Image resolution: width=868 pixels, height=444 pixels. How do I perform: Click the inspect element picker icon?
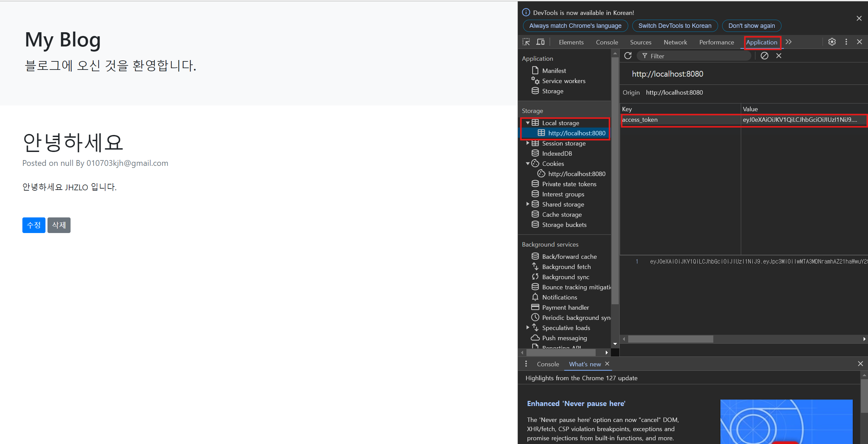[x=526, y=42]
